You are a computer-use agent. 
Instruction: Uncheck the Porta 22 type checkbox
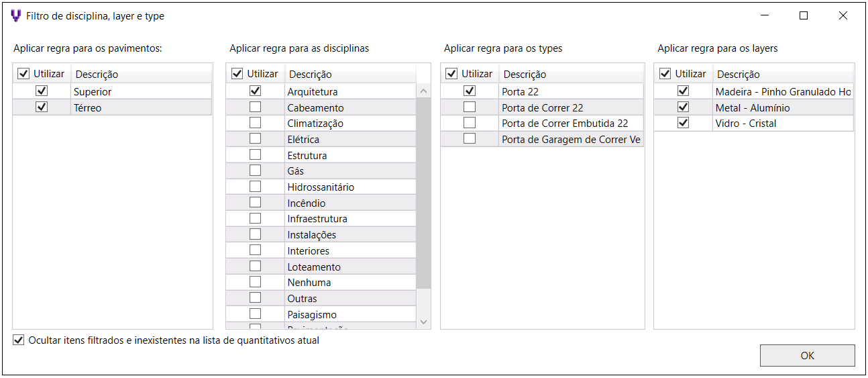coord(470,91)
